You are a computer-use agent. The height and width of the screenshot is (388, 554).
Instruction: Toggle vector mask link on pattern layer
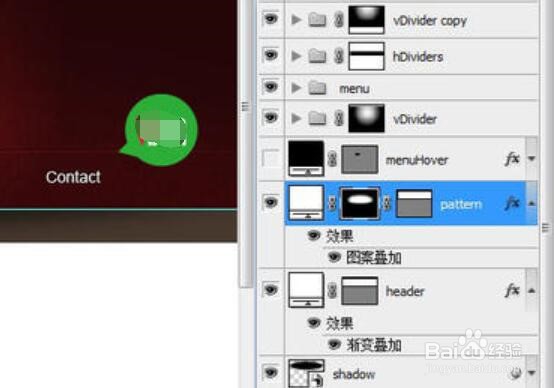click(x=387, y=203)
